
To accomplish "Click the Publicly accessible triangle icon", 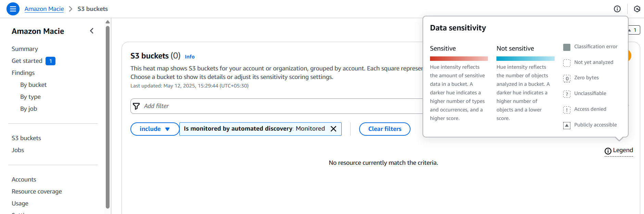I will pos(567,125).
